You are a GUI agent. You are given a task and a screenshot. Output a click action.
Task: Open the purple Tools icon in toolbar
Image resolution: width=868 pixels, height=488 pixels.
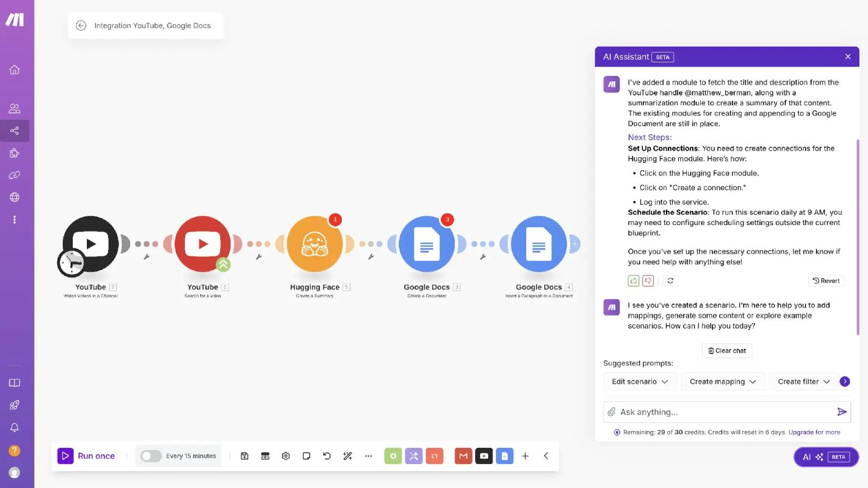414,456
